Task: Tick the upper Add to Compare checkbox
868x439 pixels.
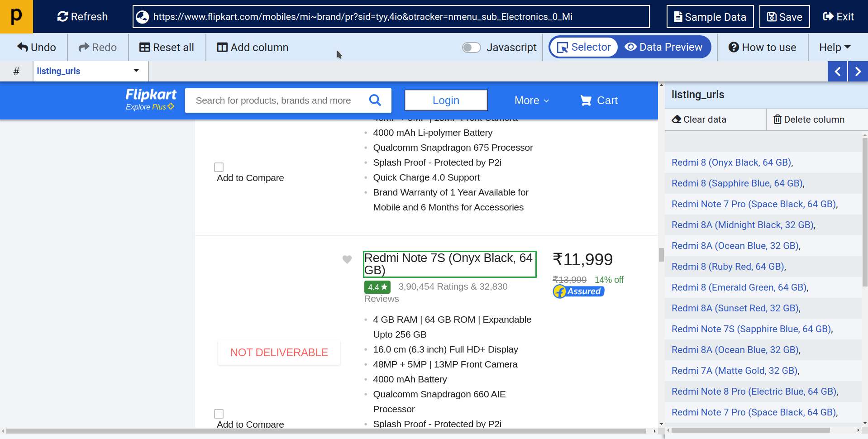Action: click(219, 167)
